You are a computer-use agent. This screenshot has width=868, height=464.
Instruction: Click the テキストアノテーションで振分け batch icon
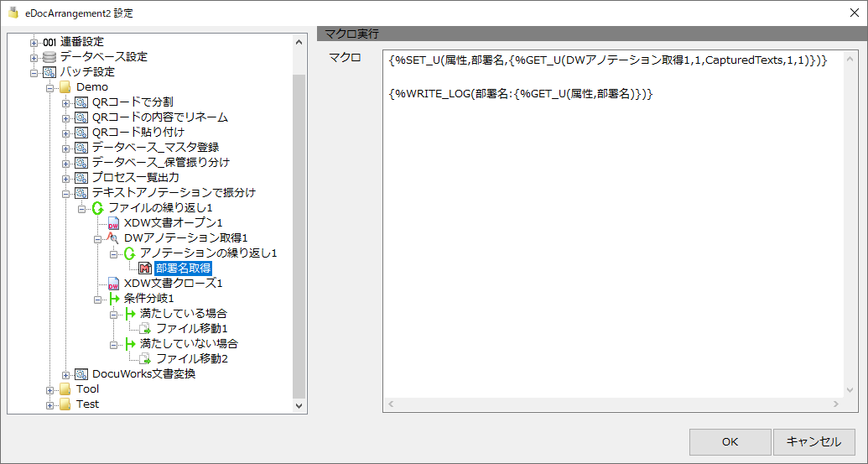[81, 193]
